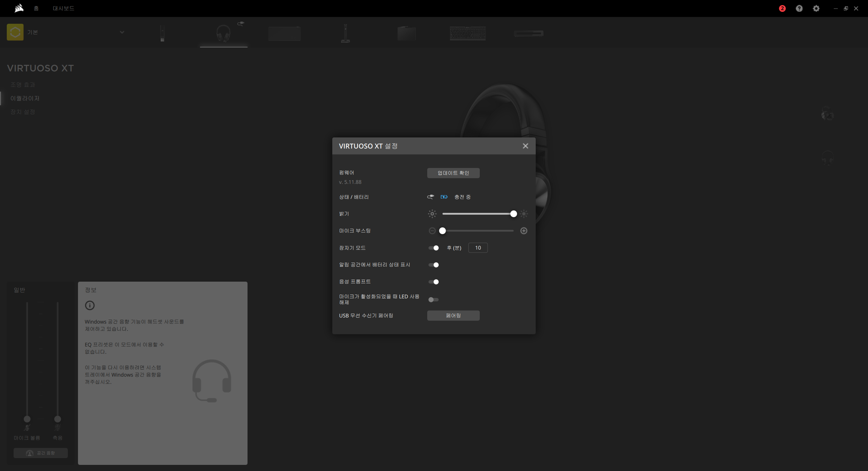Click the lower headset icon at the right edge
Viewport: 868px width, 471px height.
point(828,158)
